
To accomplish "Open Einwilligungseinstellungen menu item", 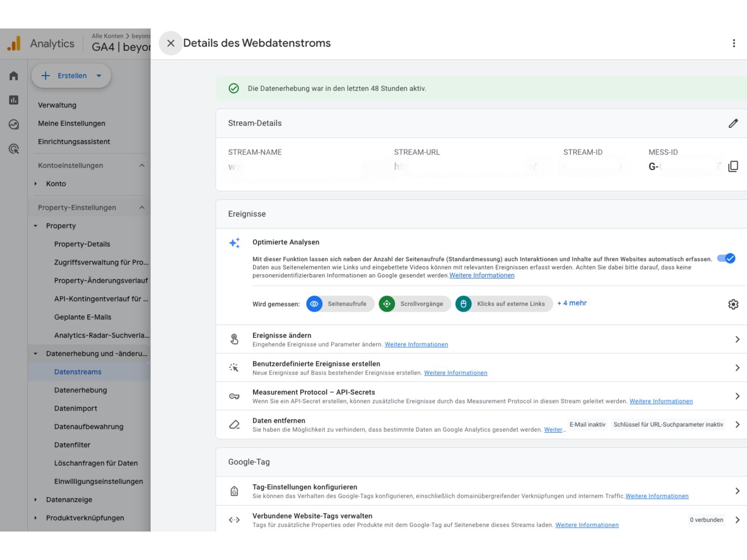I will 99,481.
